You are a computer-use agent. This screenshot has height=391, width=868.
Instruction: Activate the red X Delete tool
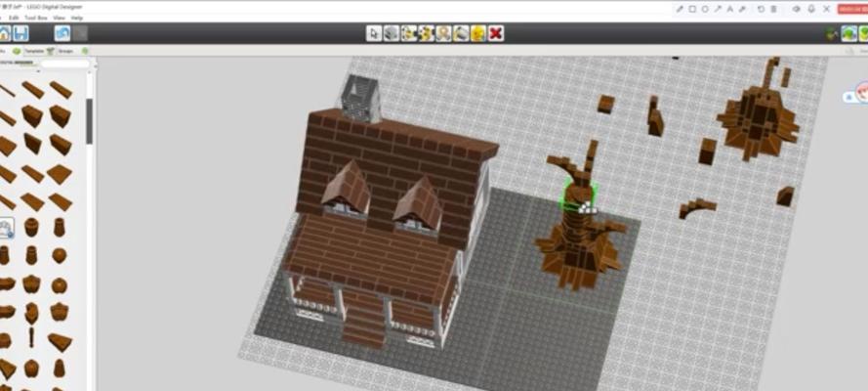[x=496, y=34]
